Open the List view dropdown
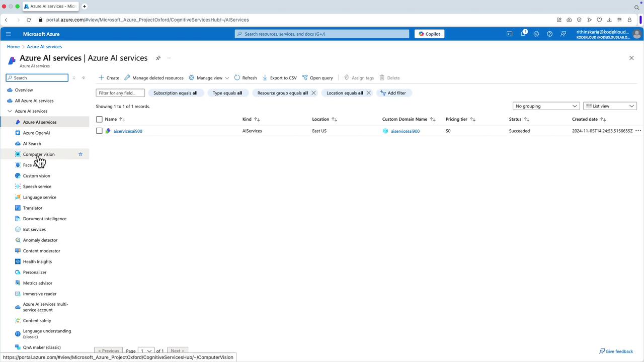Viewport: 644px width, 362px height. coord(610,106)
